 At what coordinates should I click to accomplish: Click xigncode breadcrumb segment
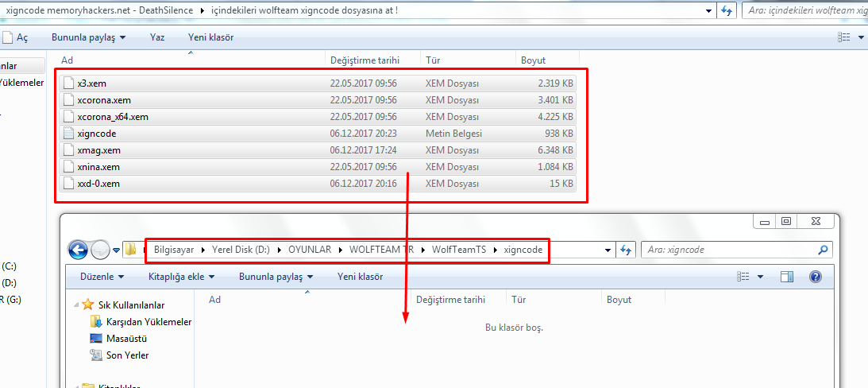[523, 250]
